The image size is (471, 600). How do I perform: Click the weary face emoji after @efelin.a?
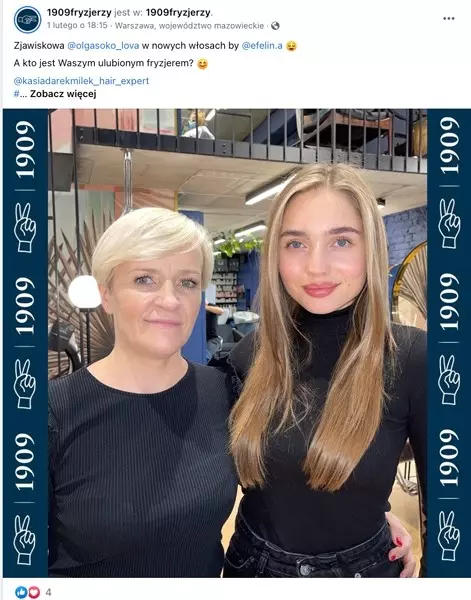(x=292, y=46)
